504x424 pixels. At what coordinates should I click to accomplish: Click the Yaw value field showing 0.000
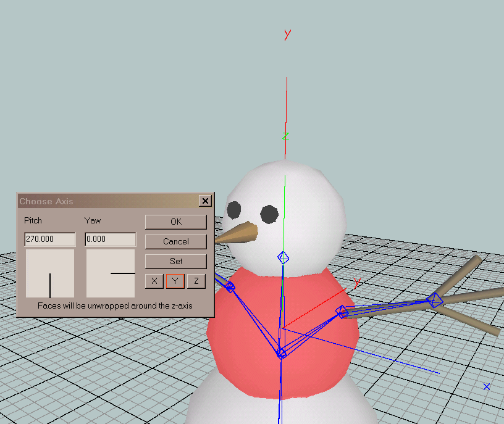point(110,239)
